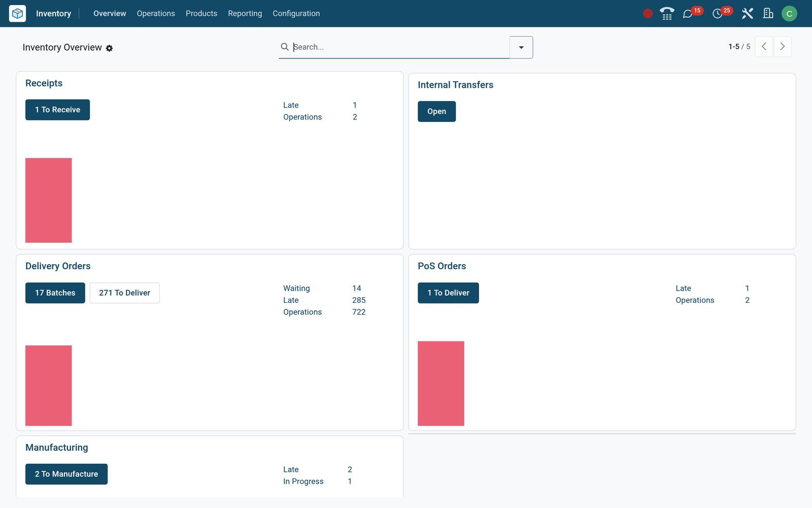Open the PoS Orders card title

click(442, 266)
